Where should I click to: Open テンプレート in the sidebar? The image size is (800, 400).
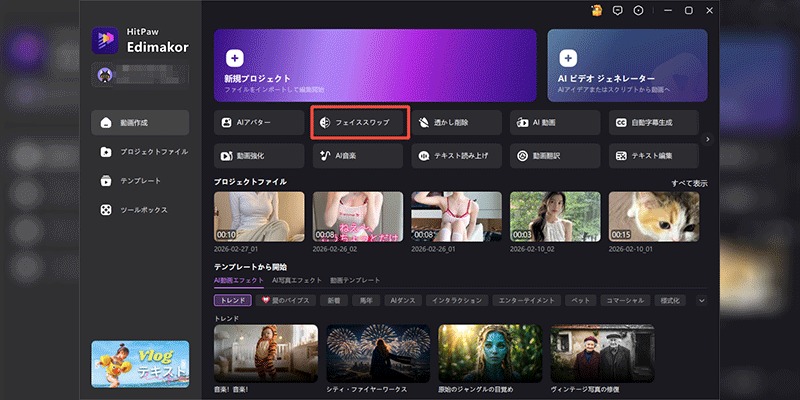click(140, 181)
